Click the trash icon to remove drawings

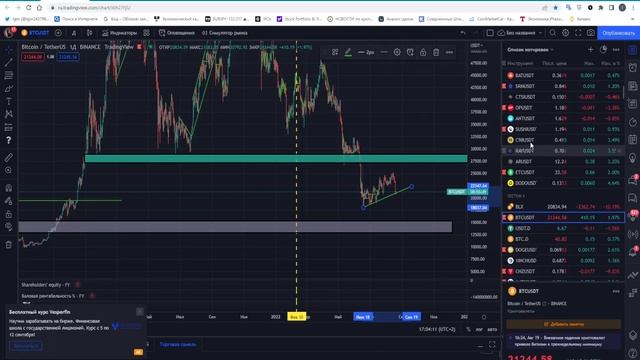pos(9,244)
